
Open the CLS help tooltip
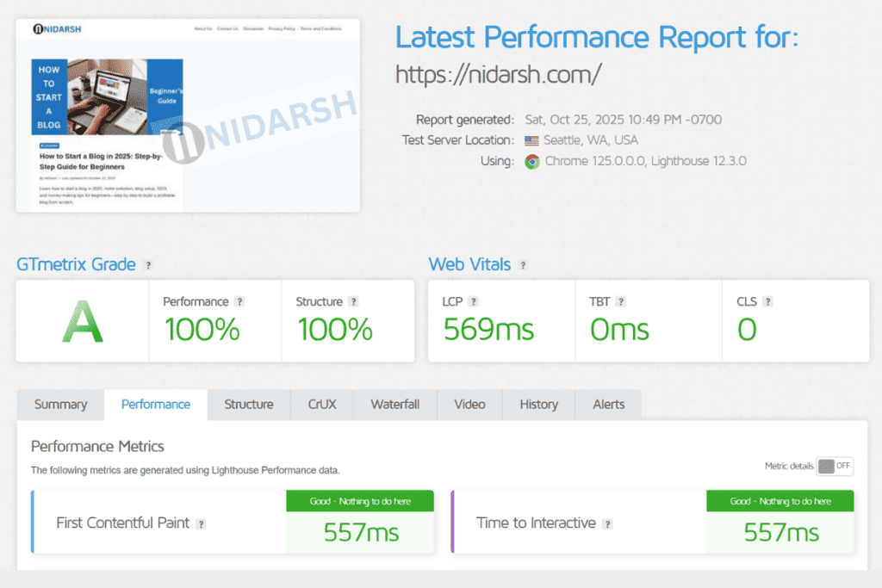(x=767, y=302)
